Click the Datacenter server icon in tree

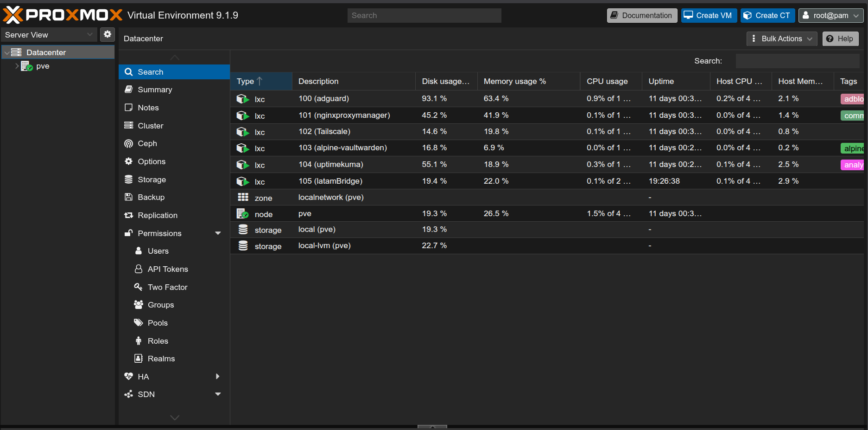[16, 52]
